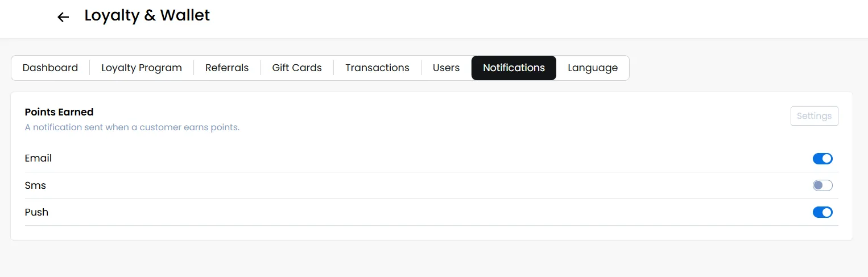The height and width of the screenshot is (277, 868).
Task: Open the Language tab
Action: pos(593,68)
